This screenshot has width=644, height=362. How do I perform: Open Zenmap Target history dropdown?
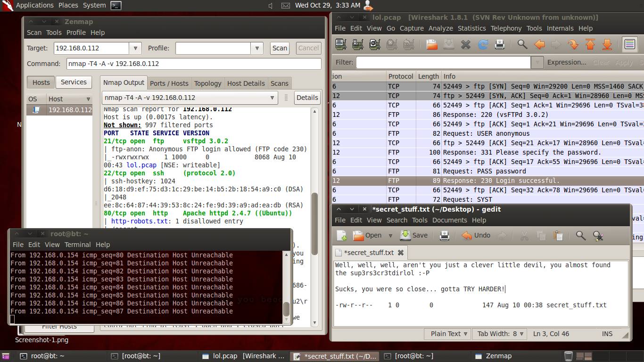pyautogui.click(x=135, y=48)
